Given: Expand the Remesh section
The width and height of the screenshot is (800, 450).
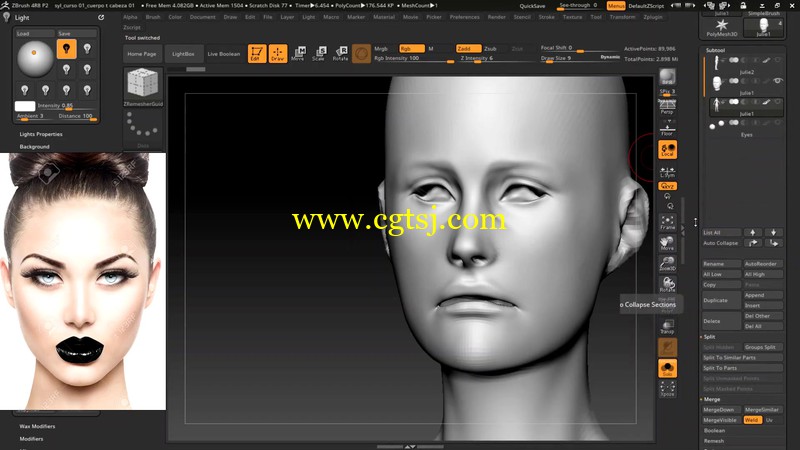Looking at the screenshot, I should coord(714,441).
